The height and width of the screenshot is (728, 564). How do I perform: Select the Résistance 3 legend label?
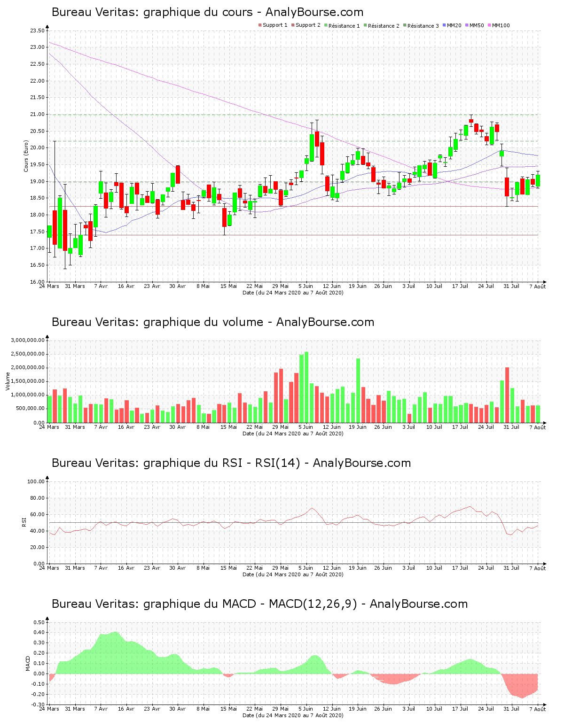coord(423,25)
